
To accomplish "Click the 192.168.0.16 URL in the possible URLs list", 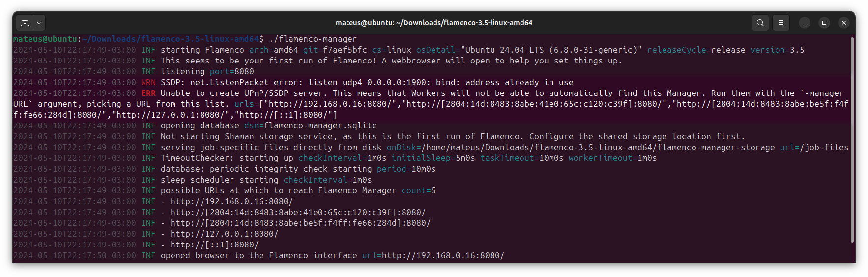I will click(231, 202).
